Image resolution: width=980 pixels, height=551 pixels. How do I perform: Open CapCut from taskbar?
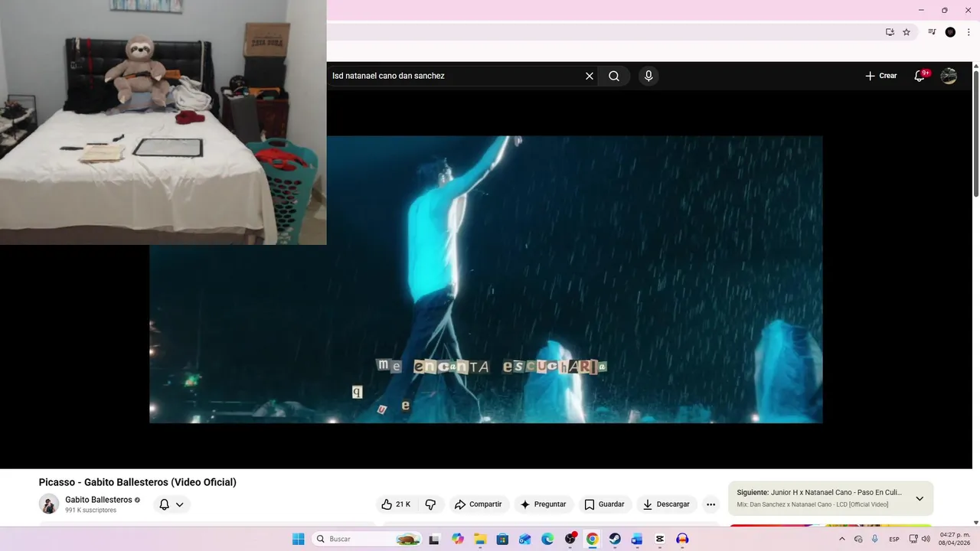pos(660,539)
